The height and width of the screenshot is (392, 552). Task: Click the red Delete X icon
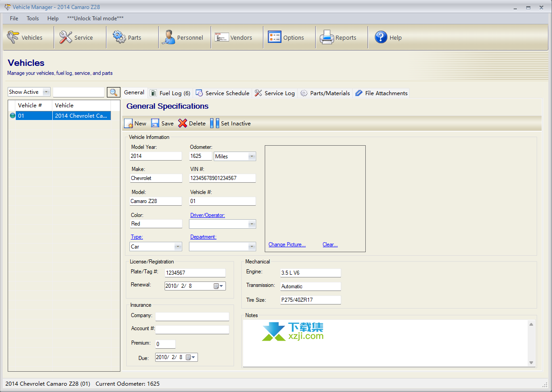(x=183, y=123)
